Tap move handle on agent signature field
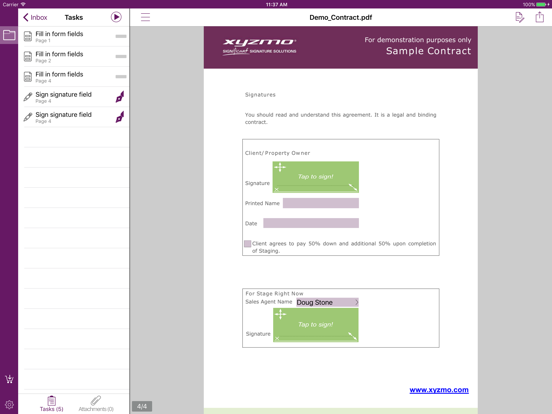 tap(280, 314)
